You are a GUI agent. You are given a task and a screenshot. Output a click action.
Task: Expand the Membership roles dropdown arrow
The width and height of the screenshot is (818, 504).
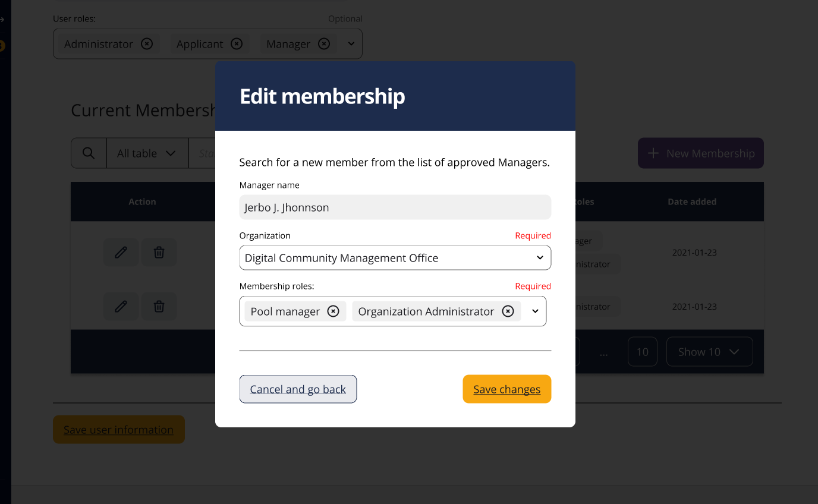(535, 311)
